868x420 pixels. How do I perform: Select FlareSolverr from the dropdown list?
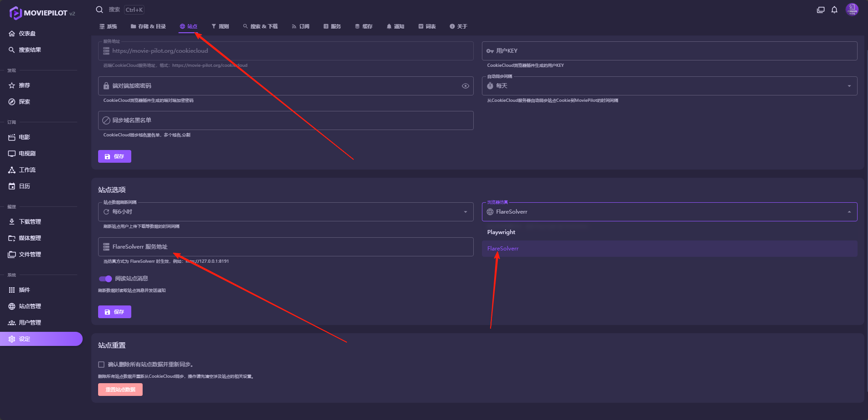click(x=670, y=249)
